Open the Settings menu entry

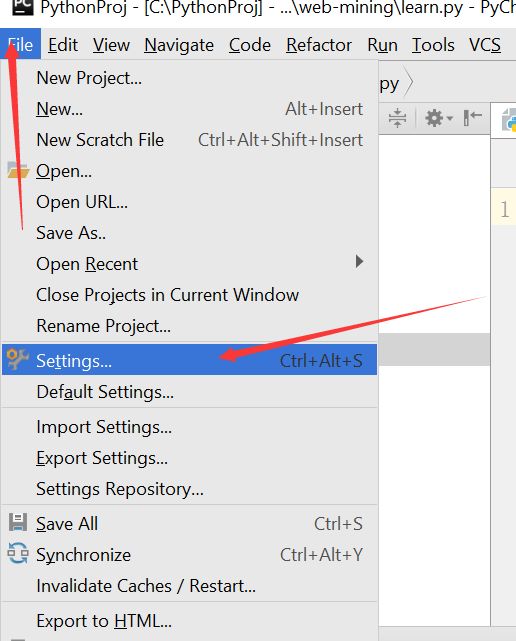pos(189,360)
